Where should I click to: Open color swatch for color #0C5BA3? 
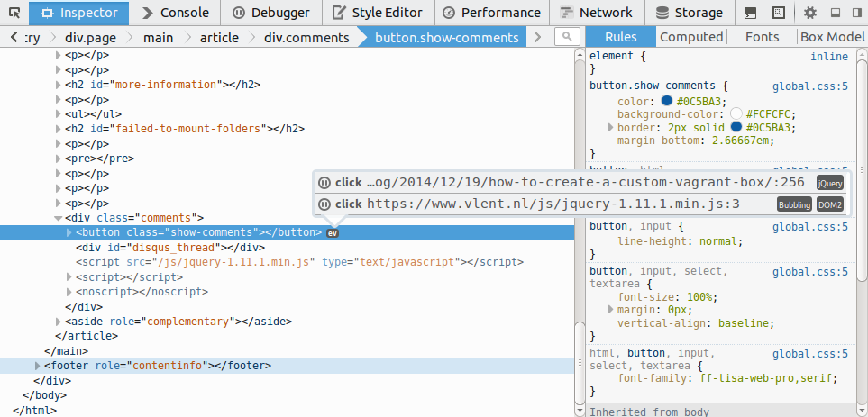click(x=666, y=101)
